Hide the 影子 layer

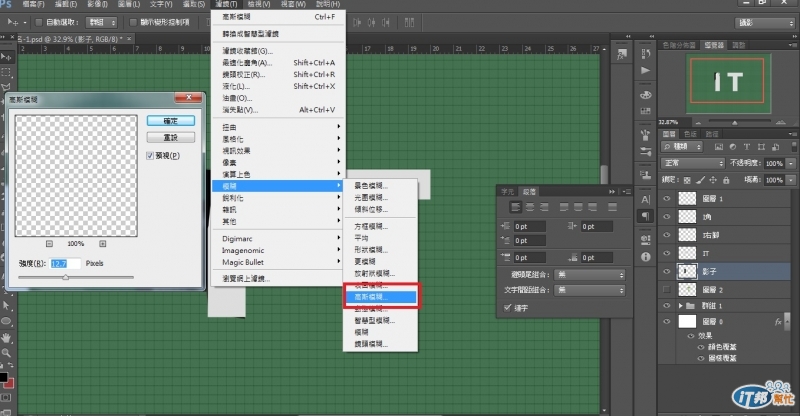[x=666, y=272]
